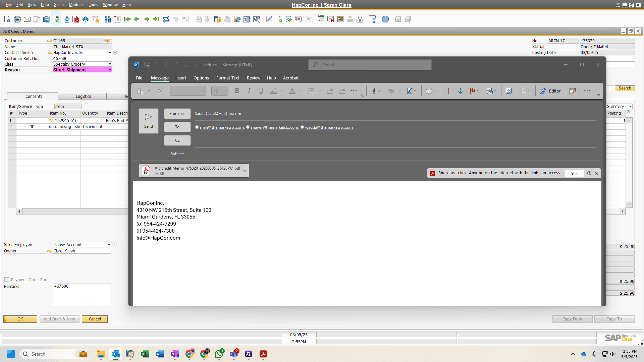
Task: Click the SAP Find binoculars icon
Action: [x=107, y=19]
